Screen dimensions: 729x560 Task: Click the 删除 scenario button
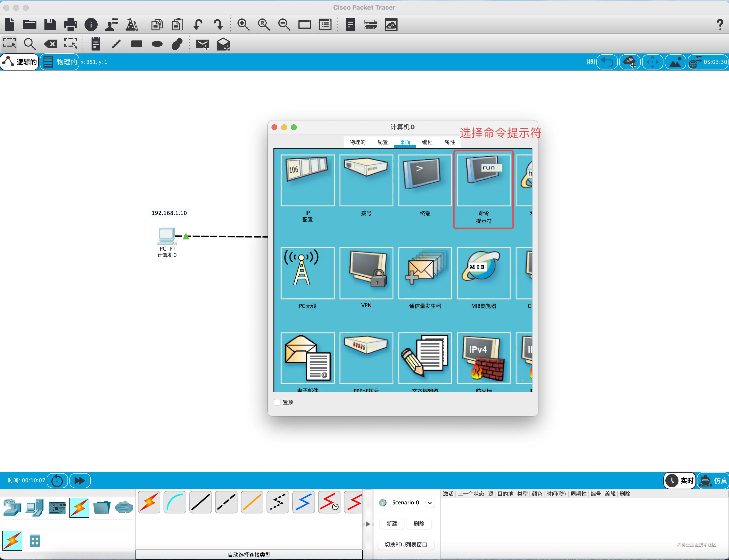tap(419, 524)
